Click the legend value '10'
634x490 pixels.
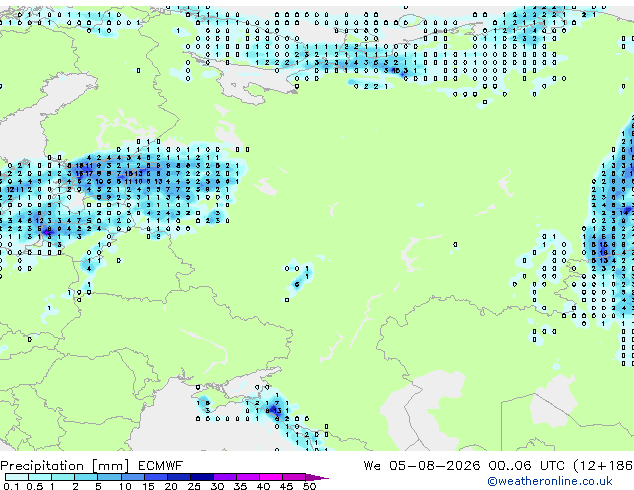click(x=125, y=486)
